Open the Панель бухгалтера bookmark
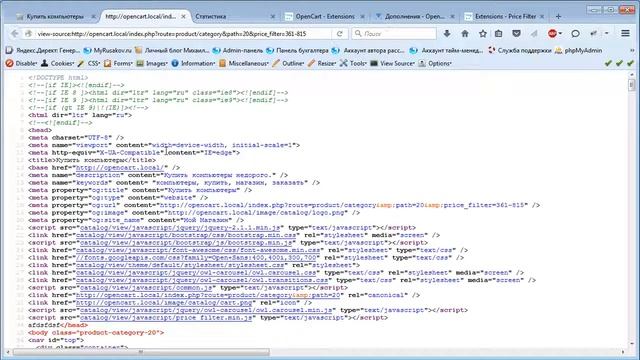The image size is (640, 360). (x=297, y=51)
